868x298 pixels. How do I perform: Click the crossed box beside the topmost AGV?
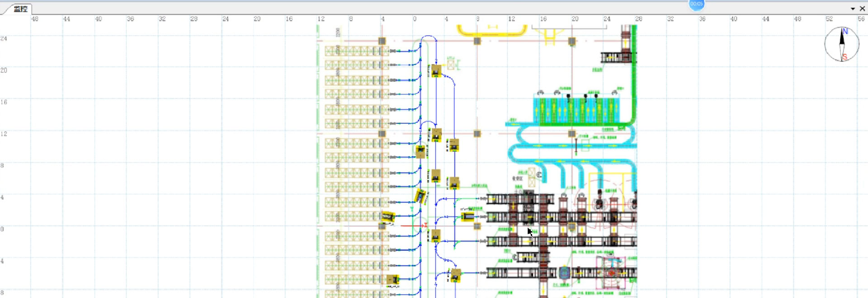point(451,65)
